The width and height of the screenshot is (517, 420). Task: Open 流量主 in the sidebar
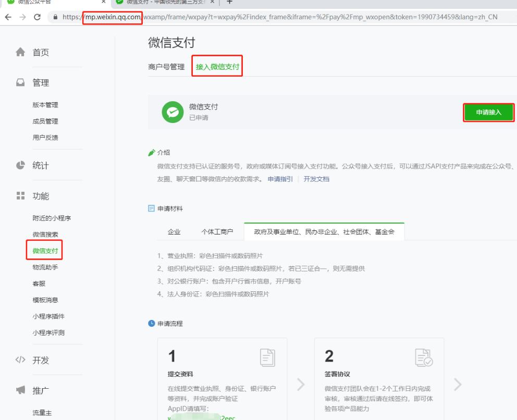[42, 413]
